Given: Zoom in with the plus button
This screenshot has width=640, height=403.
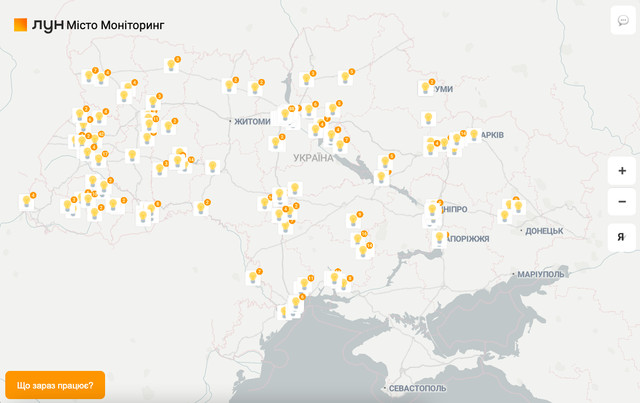Looking at the screenshot, I should (622, 171).
